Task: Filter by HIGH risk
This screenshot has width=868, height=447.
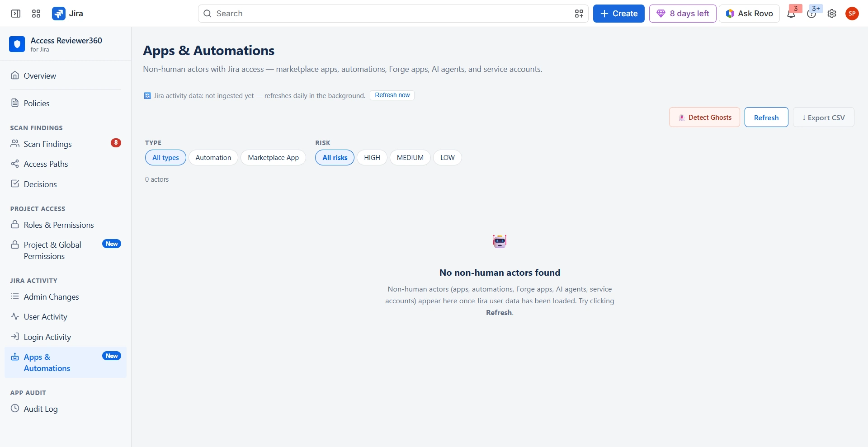Action: pyautogui.click(x=372, y=157)
